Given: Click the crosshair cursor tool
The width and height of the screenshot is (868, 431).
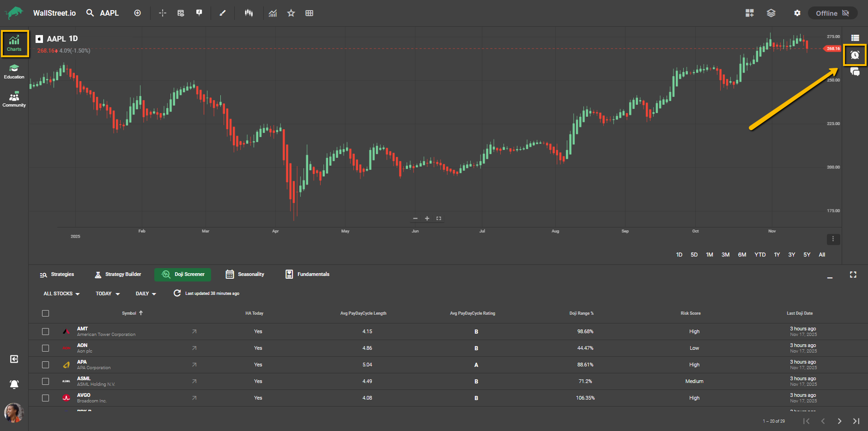Looking at the screenshot, I should pos(163,13).
